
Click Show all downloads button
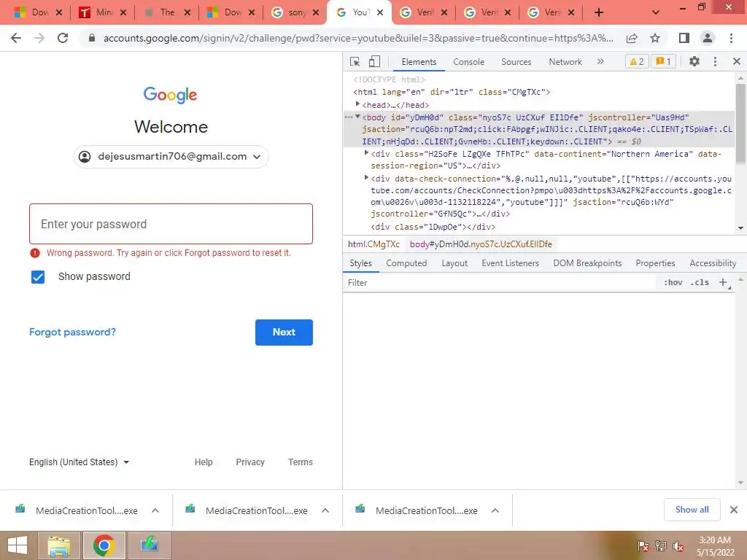[692, 510]
